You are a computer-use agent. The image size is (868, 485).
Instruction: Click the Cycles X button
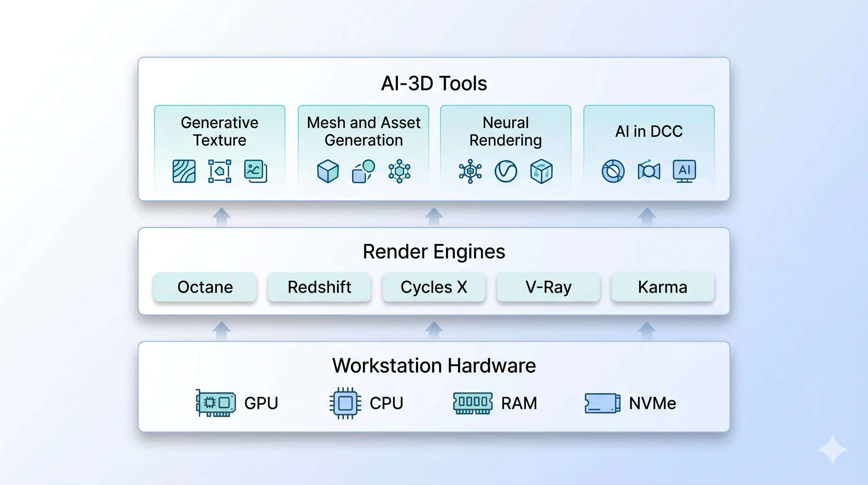click(x=434, y=287)
